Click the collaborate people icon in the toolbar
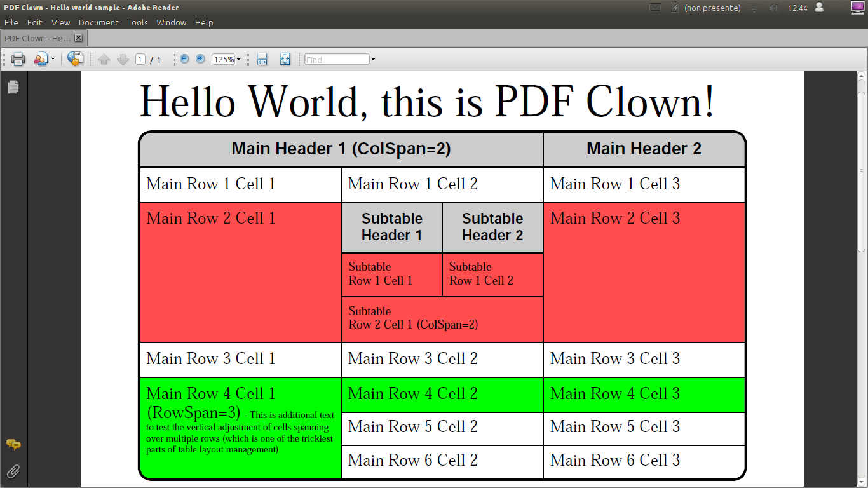 tap(41, 59)
